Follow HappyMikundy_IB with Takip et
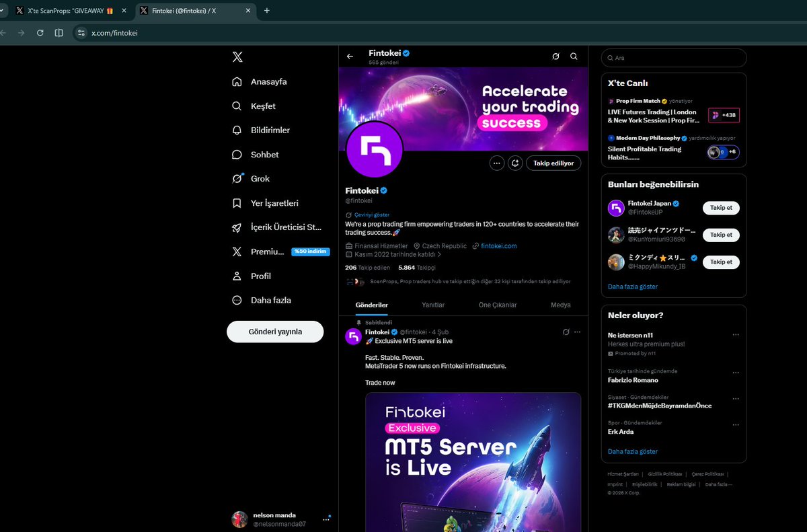 coord(721,262)
